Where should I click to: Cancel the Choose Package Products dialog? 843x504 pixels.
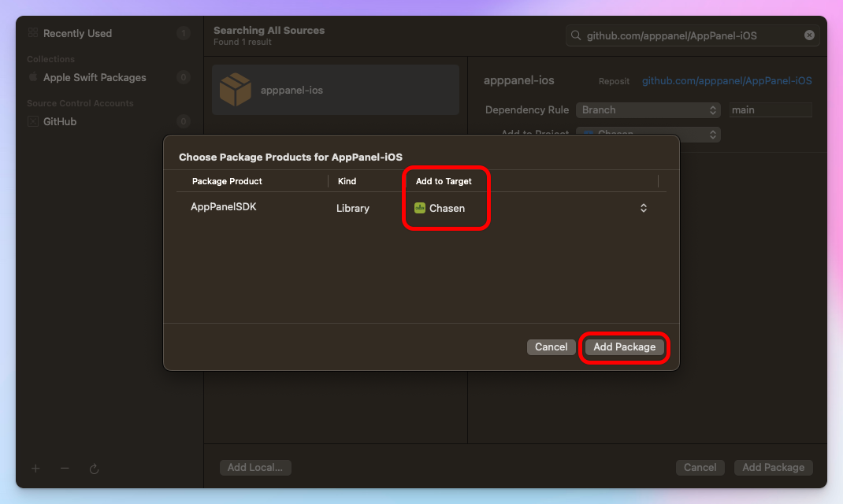pos(551,346)
